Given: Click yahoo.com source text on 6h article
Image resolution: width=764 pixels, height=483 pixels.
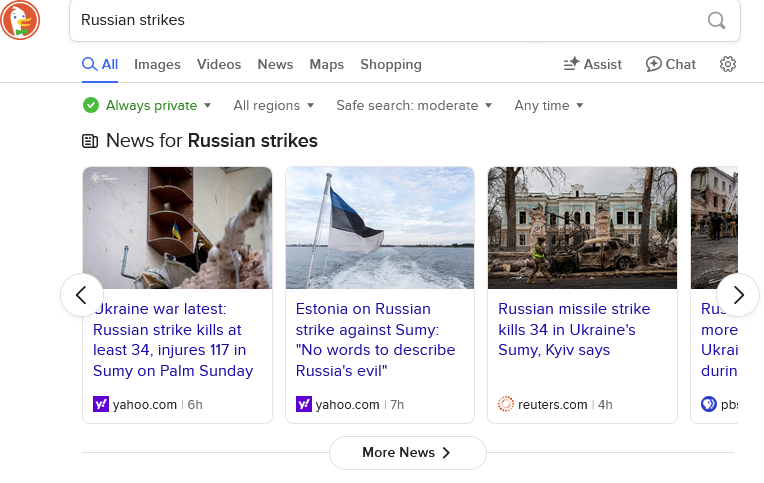Looking at the screenshot, I should coord(145,405).
